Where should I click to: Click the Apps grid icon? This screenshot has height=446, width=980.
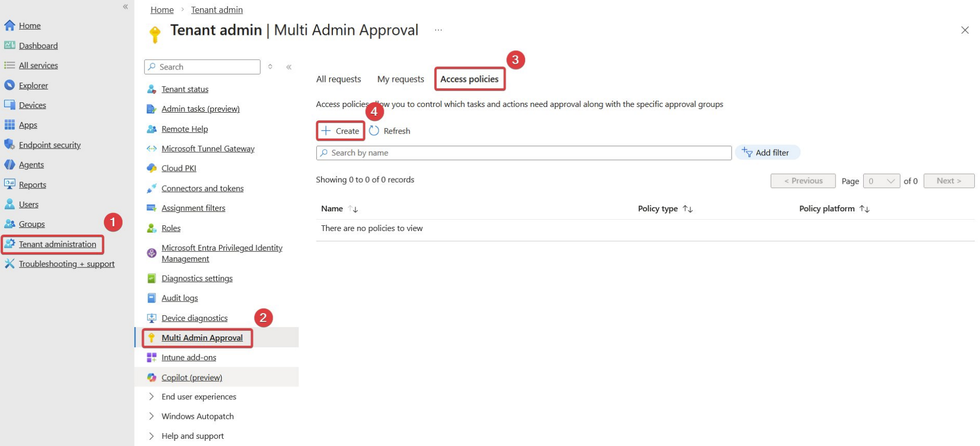[x=9, y=125]
